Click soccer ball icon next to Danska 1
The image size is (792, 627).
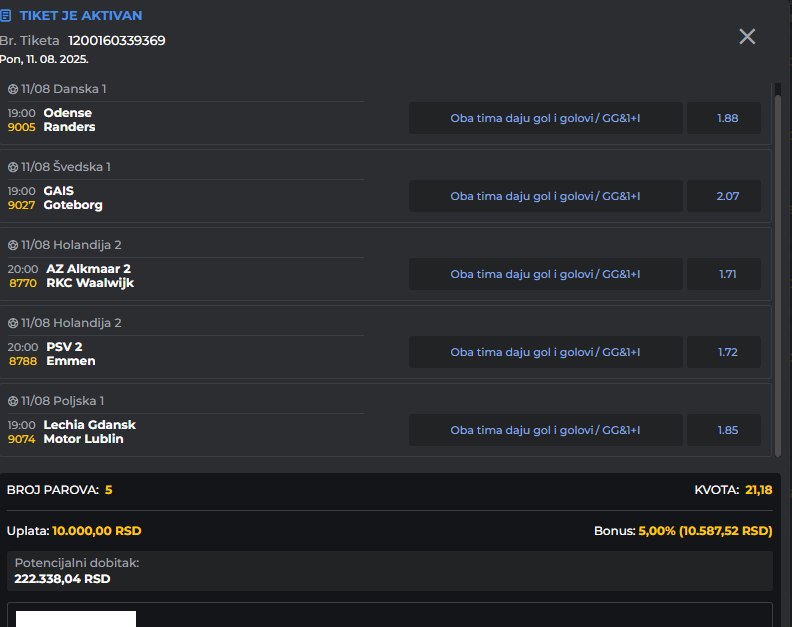(x=13, y=89)
